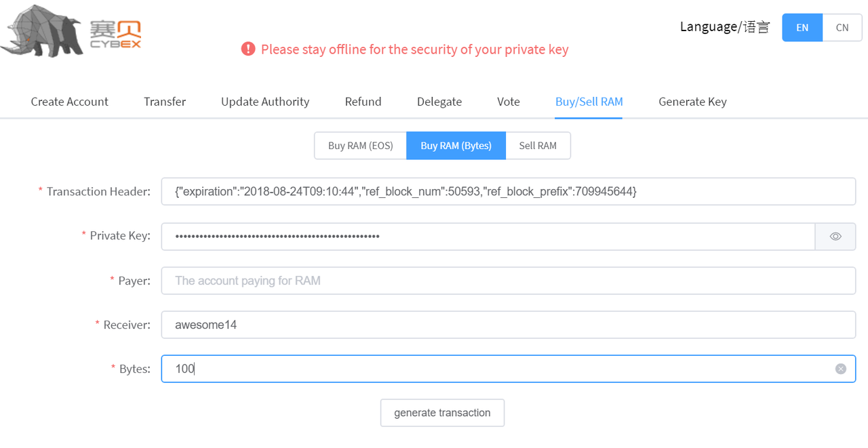
Task: Open the Create Account tab
Action: coord(70,102)
